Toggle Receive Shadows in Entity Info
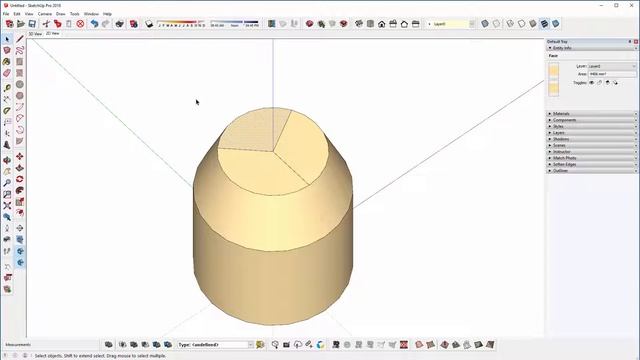Screen dimensions: 640x360 (607, 83)
